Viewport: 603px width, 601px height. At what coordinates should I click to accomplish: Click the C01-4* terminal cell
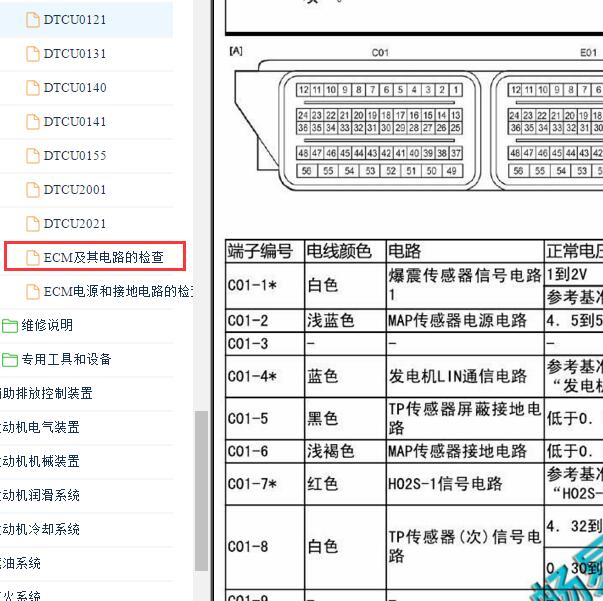[265, 376]
